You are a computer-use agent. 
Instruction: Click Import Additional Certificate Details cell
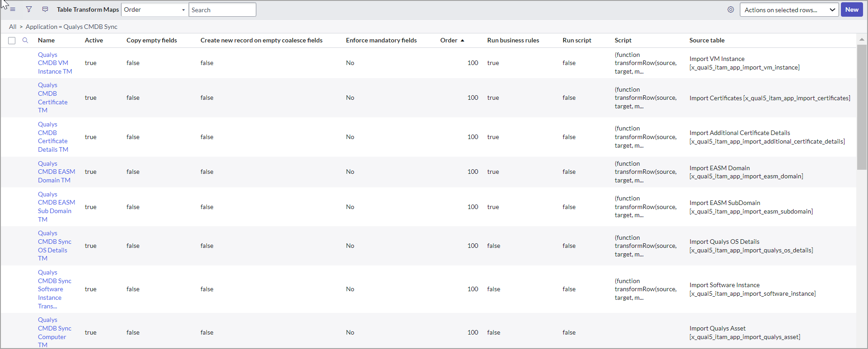coord(767,137)
